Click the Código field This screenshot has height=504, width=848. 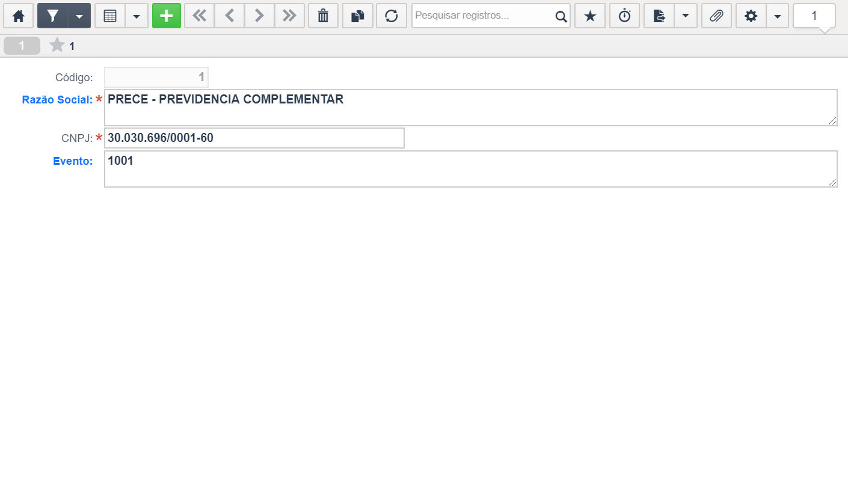156,77
